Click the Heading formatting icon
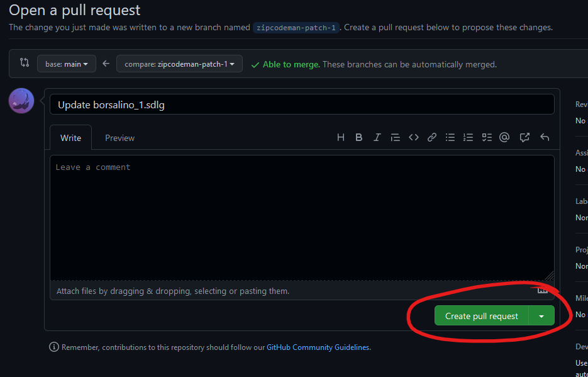 tap(340, 137)
